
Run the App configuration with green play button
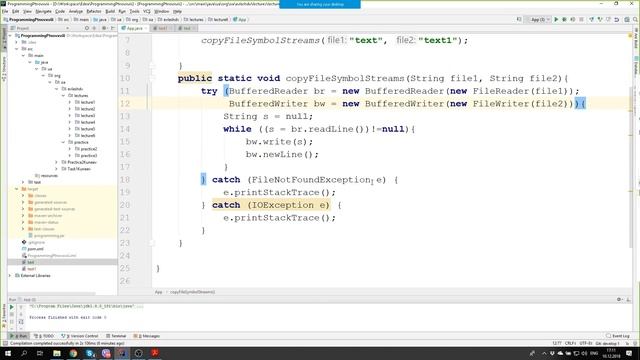point(556,19)
